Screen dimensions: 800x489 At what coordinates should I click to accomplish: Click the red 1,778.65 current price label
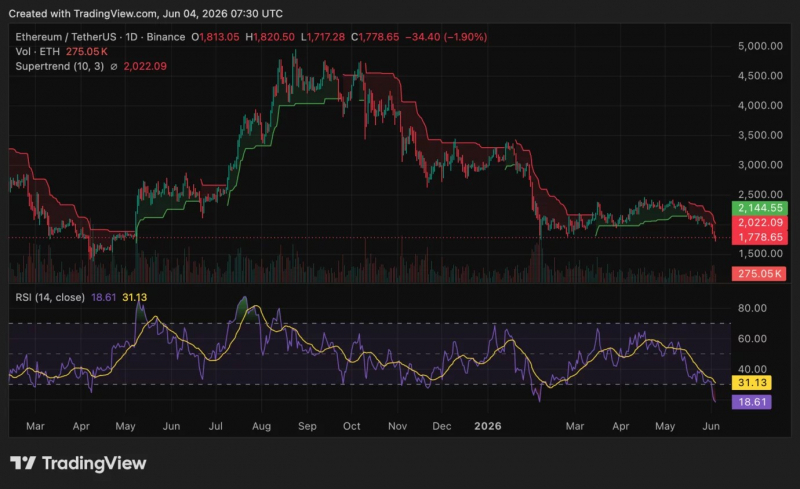coord(760,237)
